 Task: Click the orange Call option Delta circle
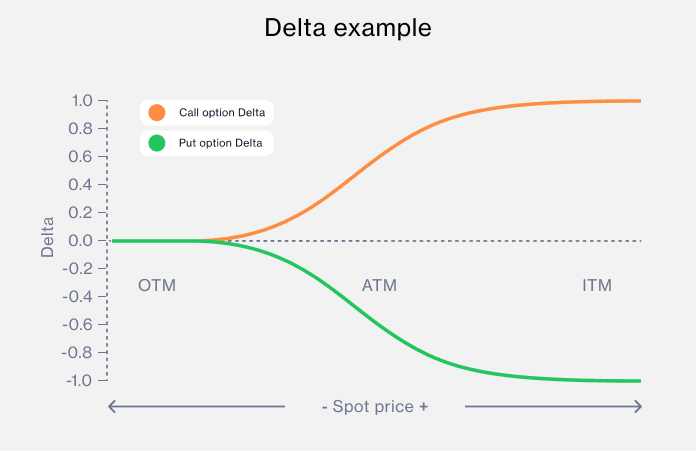pyautogui.click(x=156, y=112)
